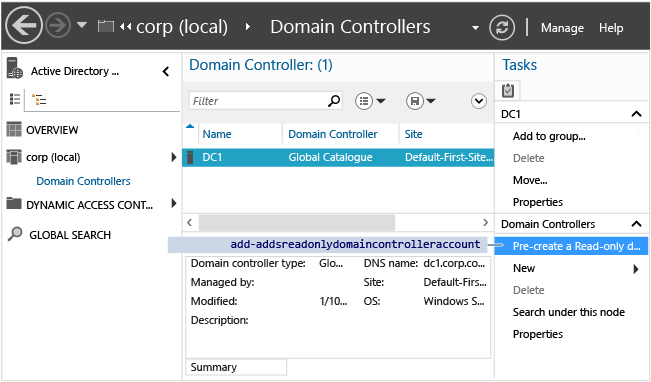This screenshot has height=382, width=651.
Task: Select Domain Controllers in navigation pane
Action: (x=83, y=181)
